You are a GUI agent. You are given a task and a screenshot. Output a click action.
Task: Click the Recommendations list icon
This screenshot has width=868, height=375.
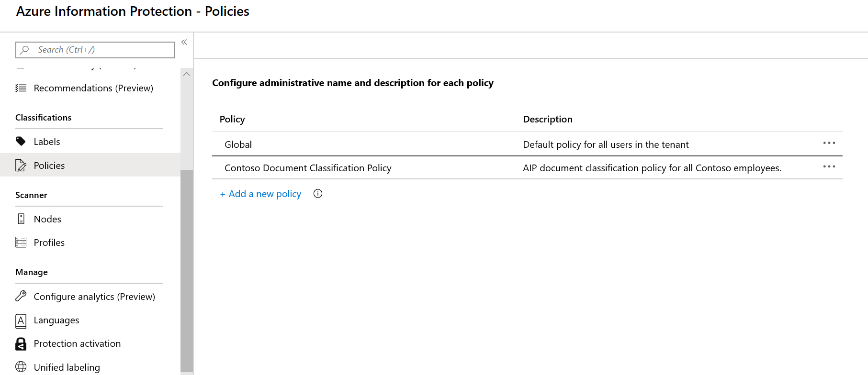21,88
